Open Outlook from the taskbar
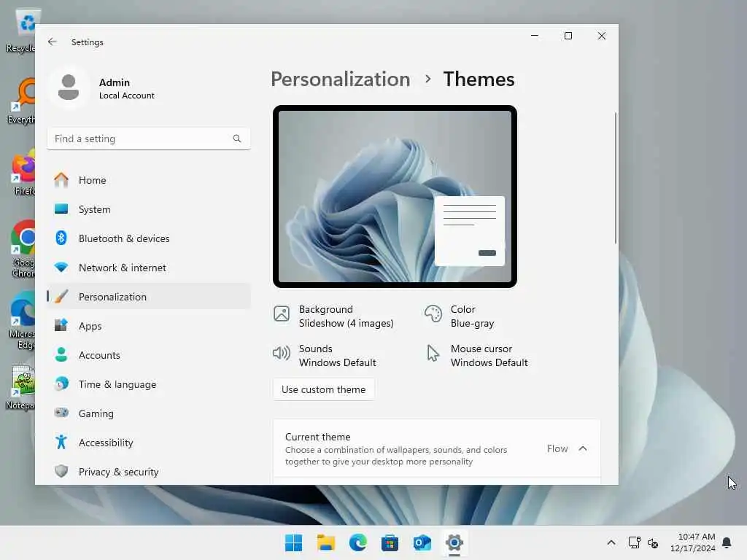 coord(422,542)
